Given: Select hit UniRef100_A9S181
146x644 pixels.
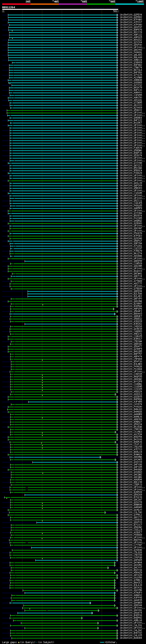Looking at the screenshot, I should pyautogui.click(x=131, y=100).
